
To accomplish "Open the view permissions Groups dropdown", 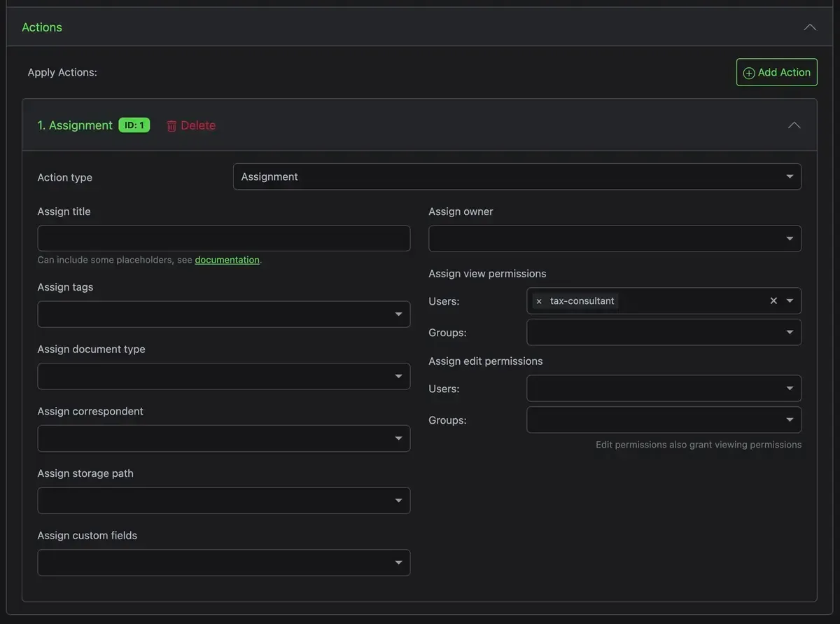I will point(664,332).
